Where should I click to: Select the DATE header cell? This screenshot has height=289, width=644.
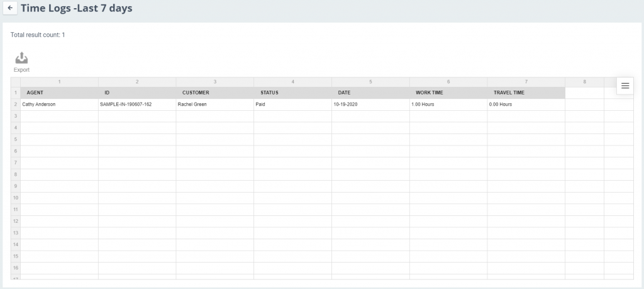(370, 93)
